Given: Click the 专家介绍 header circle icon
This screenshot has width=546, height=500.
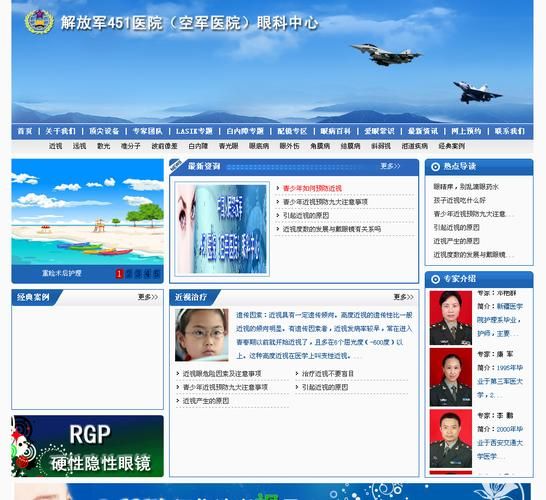Looking at the screenshot, I should coord(435,279).
